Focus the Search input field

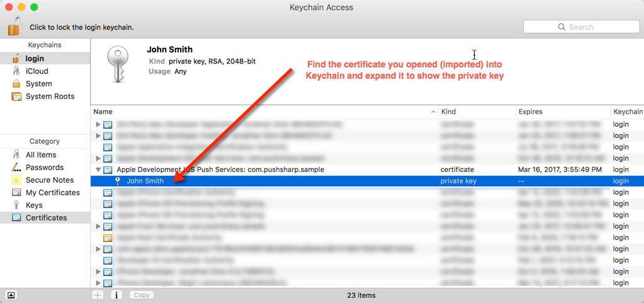[581, 27]
